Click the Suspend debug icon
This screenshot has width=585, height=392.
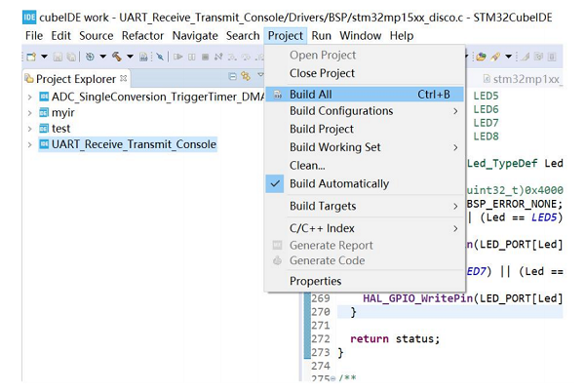192,57
